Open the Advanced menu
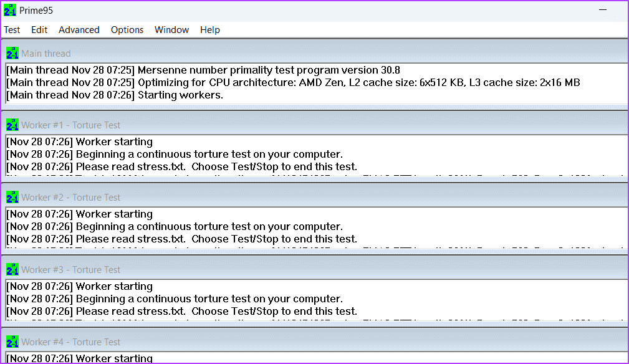The image size is (629, 364). click(79, 30)
